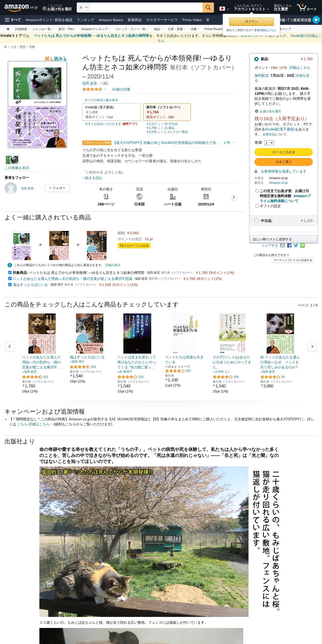Open the quantity 数量 dropdown

click(269, 143)
